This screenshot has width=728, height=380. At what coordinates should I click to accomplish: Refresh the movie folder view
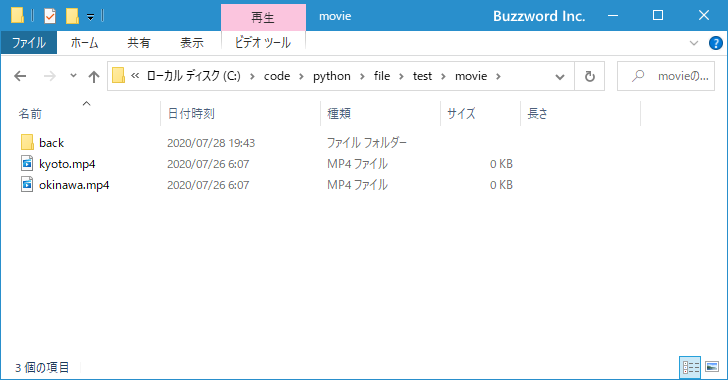590,76
